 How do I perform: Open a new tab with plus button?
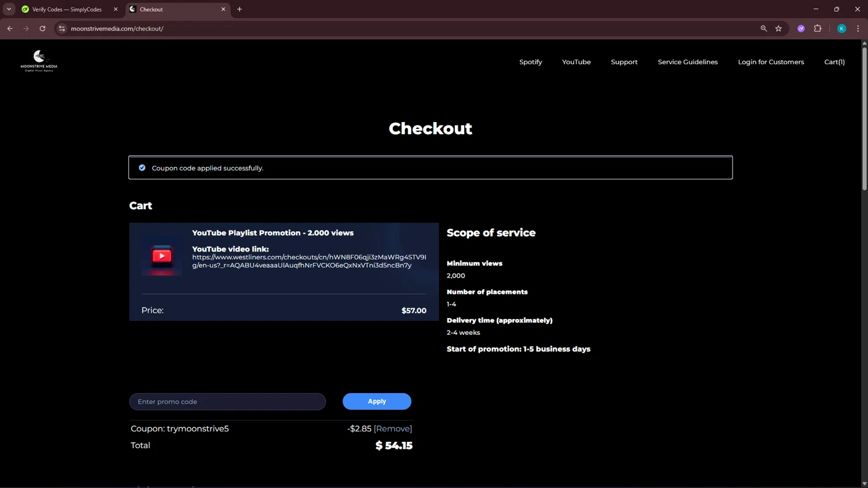pyautogui.click(x=240, y=9)
